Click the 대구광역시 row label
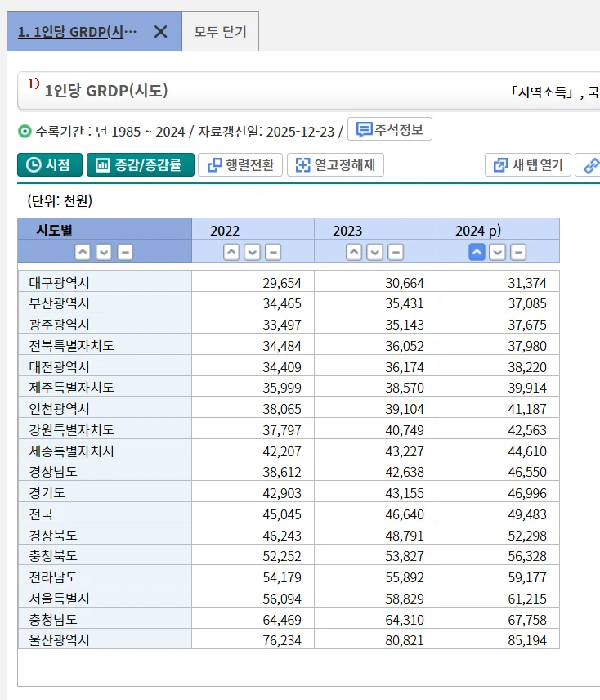This screenshot has height=700, width=600. point(60,283)
